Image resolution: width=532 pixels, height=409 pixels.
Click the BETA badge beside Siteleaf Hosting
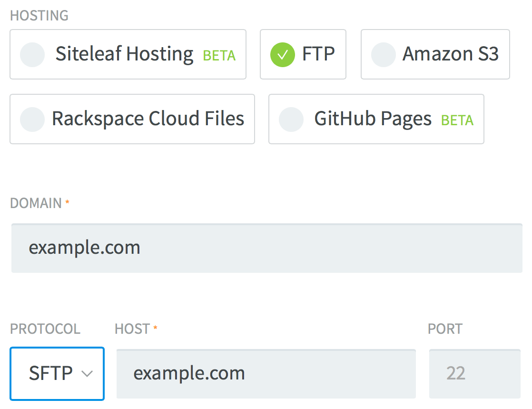tap(219, 56)
